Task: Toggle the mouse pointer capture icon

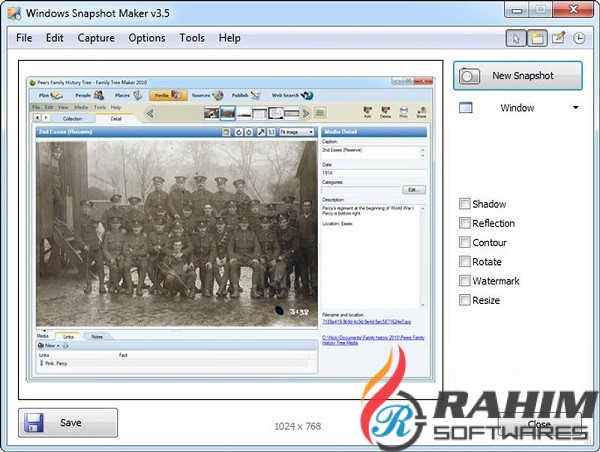Action: [515, 38]
